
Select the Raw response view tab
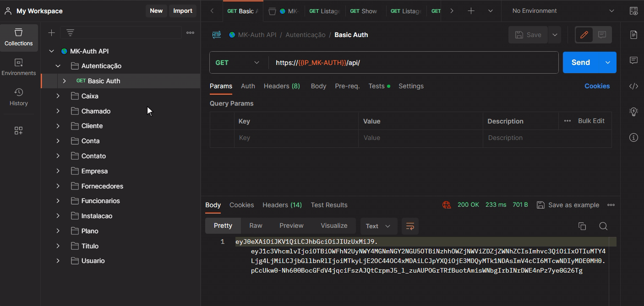pos(256,225)
